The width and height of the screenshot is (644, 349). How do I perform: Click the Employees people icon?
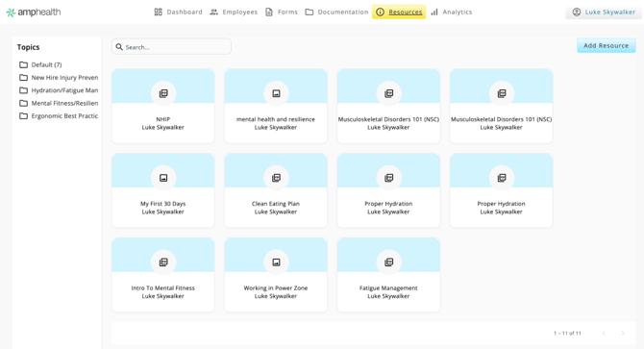[214, 12]
